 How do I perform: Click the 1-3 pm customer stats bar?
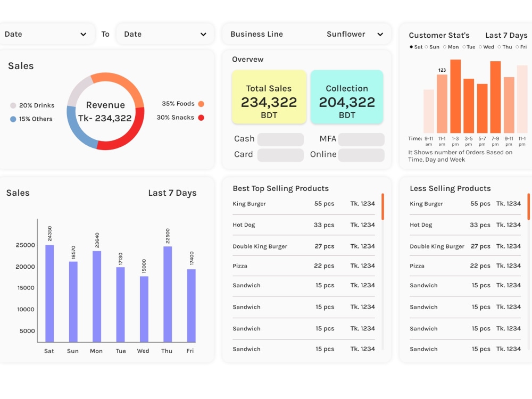(456, 96)
